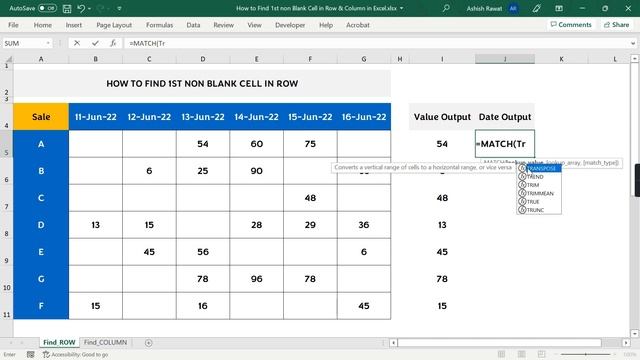640x360 pixels.
Task: Click the horizontal scrollbar left arrow
Action: (393, 343)
